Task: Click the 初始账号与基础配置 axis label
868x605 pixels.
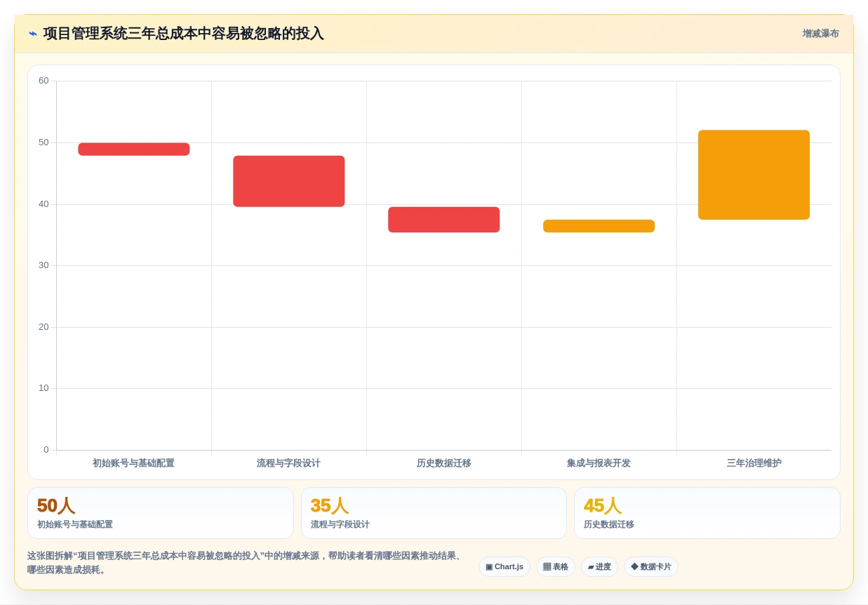Action: coord(133,463)
